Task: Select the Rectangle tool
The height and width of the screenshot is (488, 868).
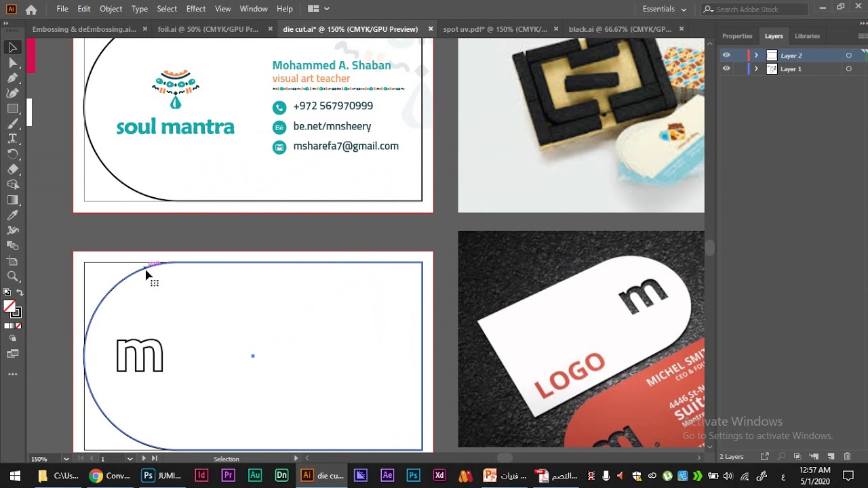Action: [x=13, y=108]
